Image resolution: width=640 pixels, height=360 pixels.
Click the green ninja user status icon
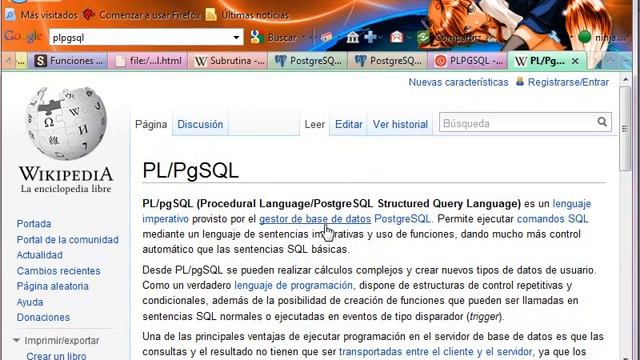(x=584, y=37)
